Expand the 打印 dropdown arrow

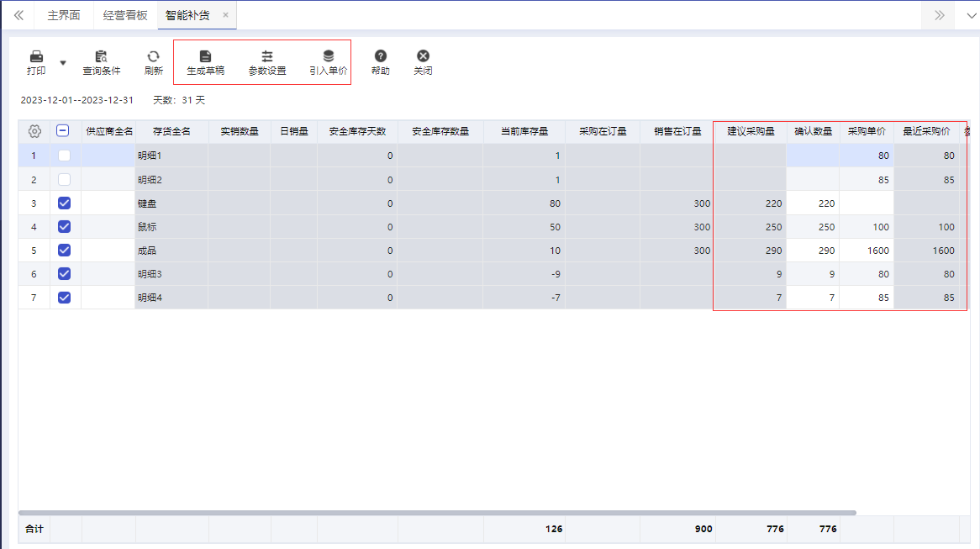pyautogui.click(x=62, y=62)
